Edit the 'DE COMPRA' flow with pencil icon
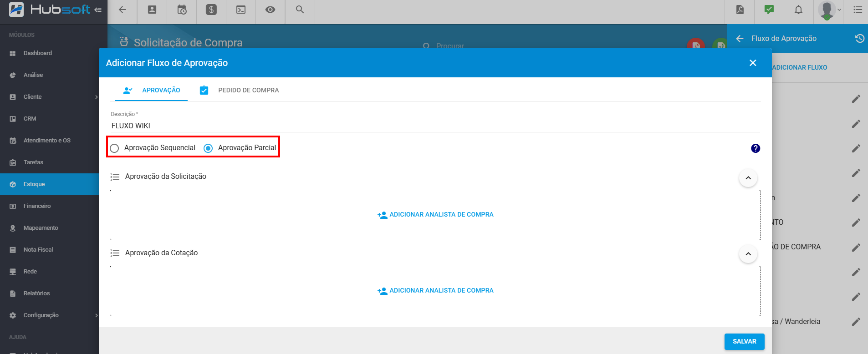Viewport: 868px width, 354px height. (856, 247)
